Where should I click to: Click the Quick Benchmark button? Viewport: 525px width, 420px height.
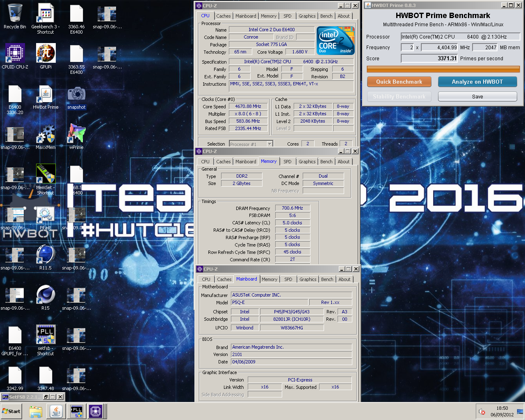tap(399, 82)
